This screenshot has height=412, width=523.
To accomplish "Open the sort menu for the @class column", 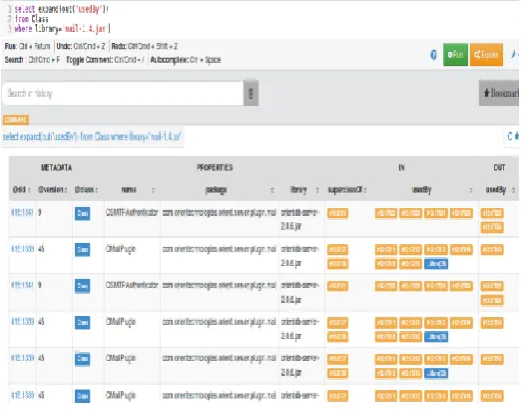I will [96, 190].
